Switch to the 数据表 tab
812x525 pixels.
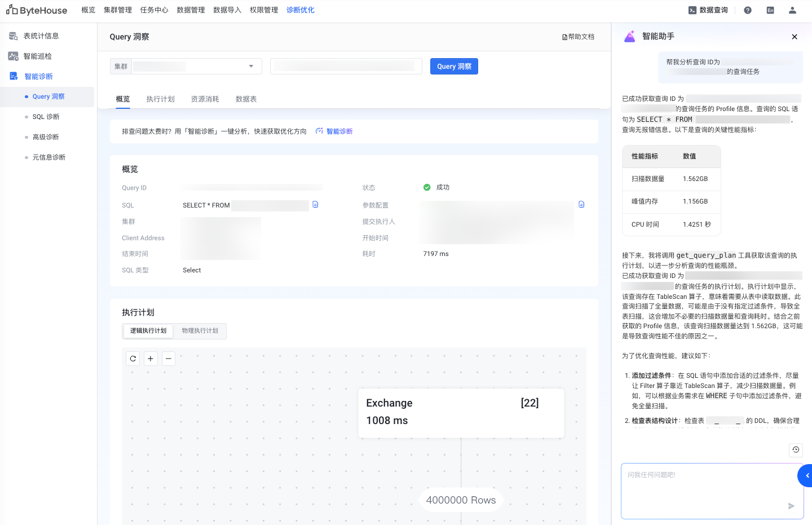[x=246, y=99]
